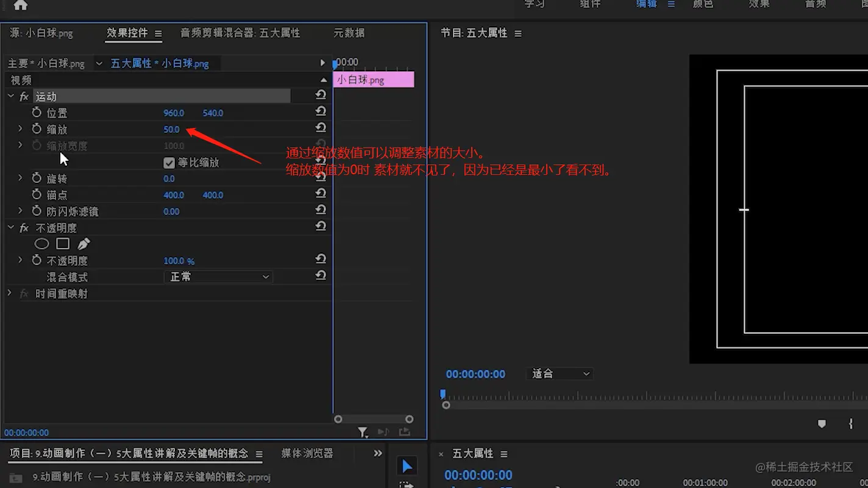
Task: Click the 主要 * 小白球.png master clip
Action: coord(46,63)
